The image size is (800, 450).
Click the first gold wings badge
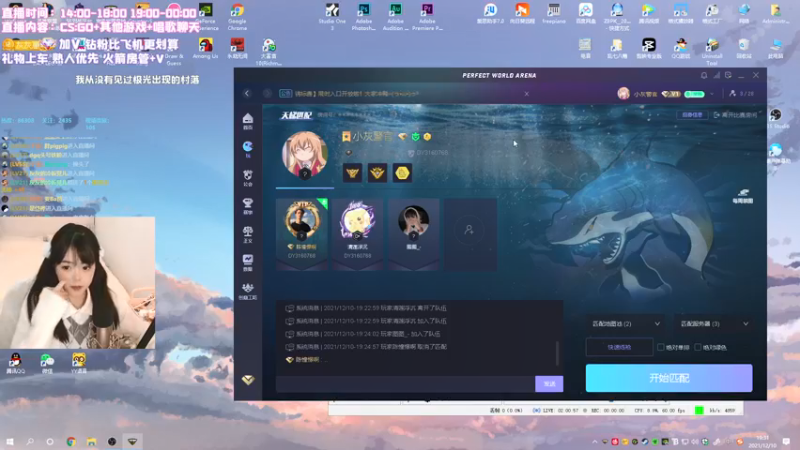[353, 173]
